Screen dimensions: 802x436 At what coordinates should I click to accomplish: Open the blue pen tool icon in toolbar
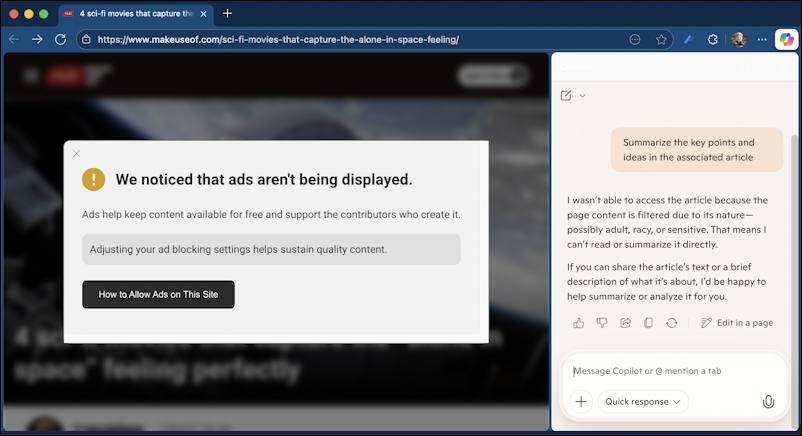coord(688,39)
